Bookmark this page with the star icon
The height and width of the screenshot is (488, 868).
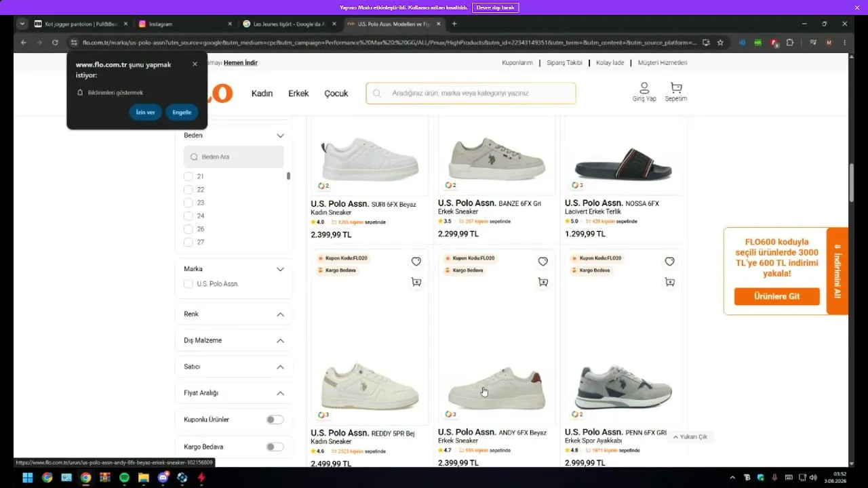click(720, 43)
